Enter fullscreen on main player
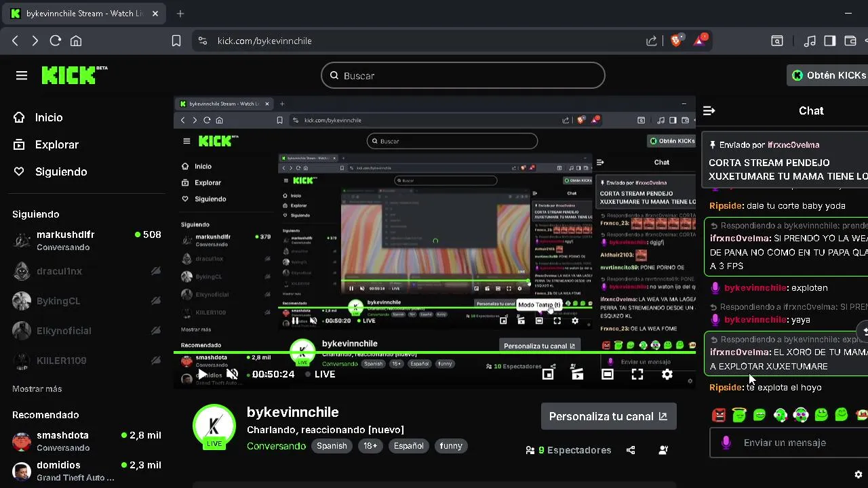This screenshot has width=868, height=488. point(637,374)
